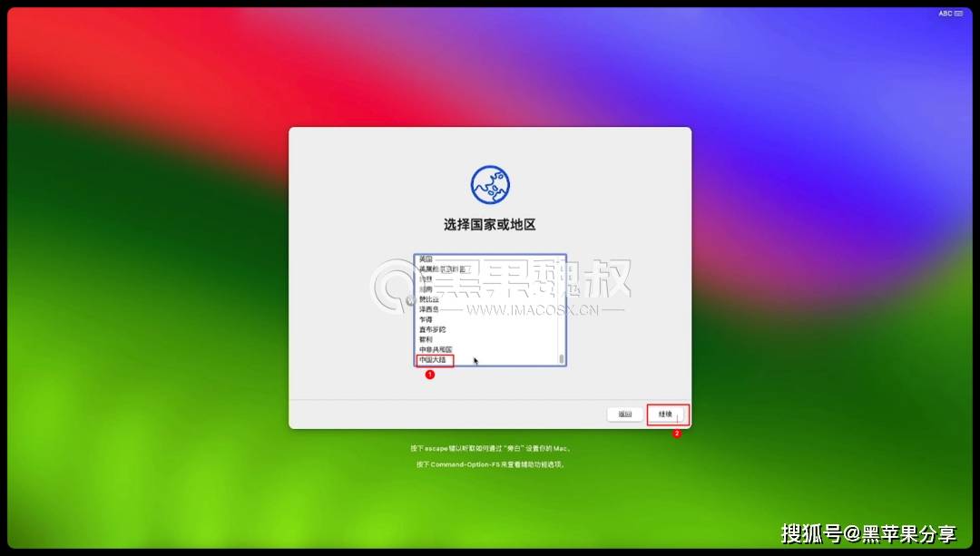Screen dimensions: 980x556
Task: Open the keyboard input source icon
Action: (958, 14)
